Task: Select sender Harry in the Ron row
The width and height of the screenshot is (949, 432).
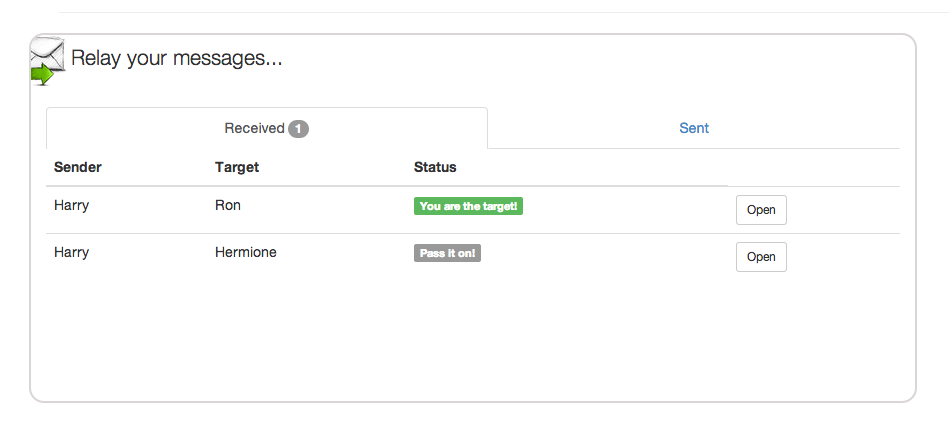Action: 72,206
